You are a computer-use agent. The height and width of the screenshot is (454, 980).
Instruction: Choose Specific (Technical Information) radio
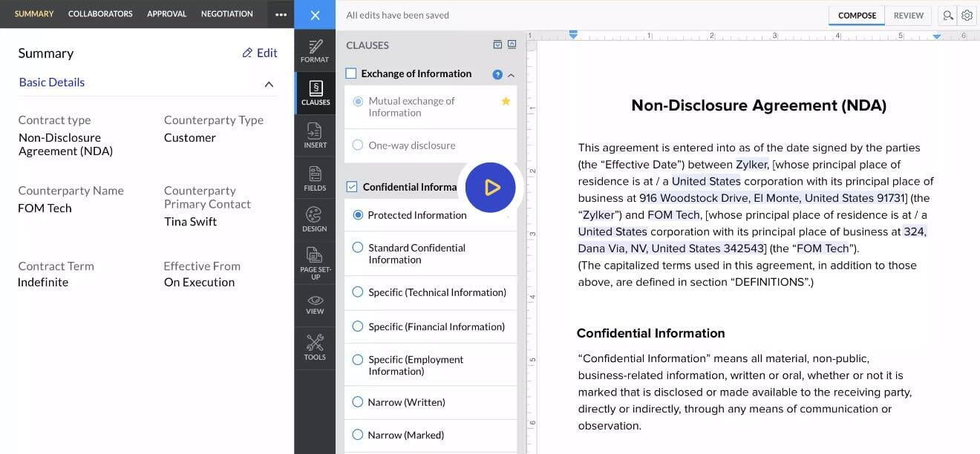tap(358, 292)
